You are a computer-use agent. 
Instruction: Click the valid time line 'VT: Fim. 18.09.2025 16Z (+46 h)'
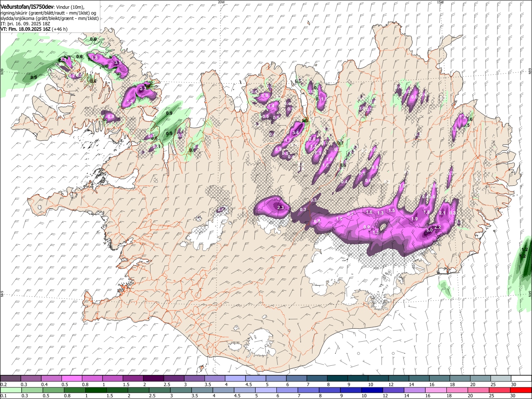coord(34,29)
